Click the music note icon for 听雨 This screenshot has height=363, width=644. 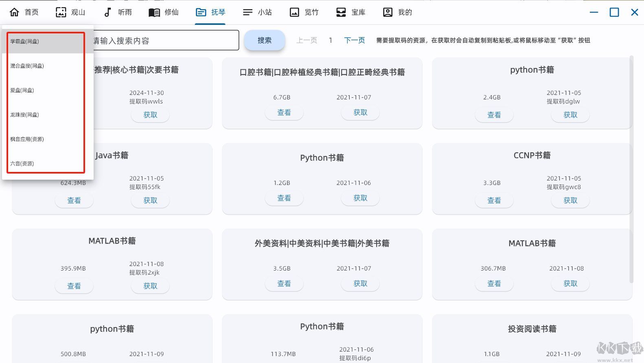pos(107,12)
